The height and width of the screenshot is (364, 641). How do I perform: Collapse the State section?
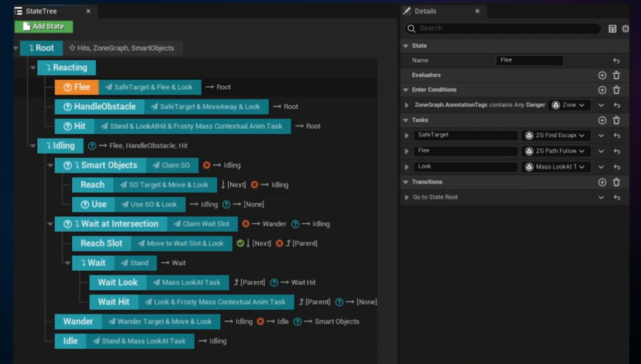coord(406,46)
